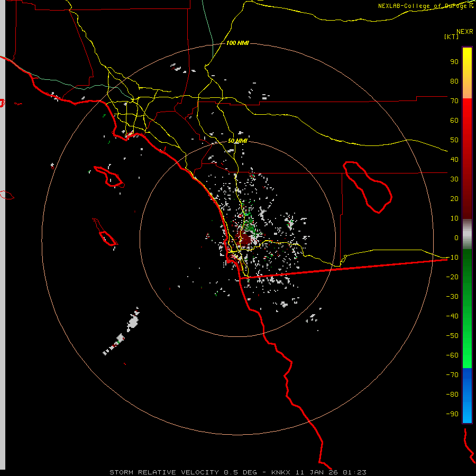This screenshot has height=476, width=476.
Task: Click the [KT] units label
Action: click(x=452, y=36)
